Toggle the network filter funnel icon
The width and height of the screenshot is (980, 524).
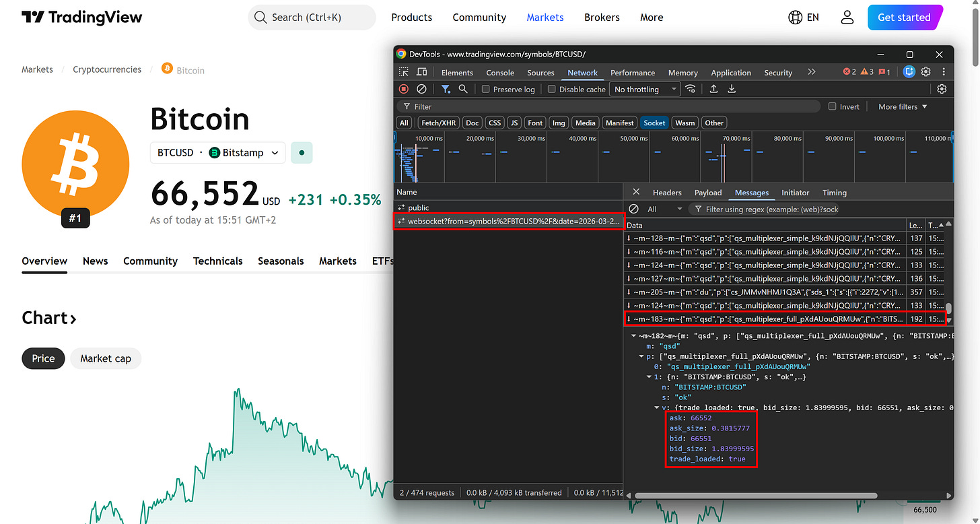click(x=446, y=89)
